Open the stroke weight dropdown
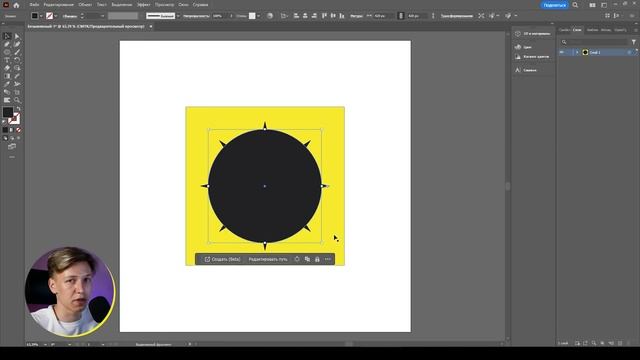The image size is (640, 360). 102,16
